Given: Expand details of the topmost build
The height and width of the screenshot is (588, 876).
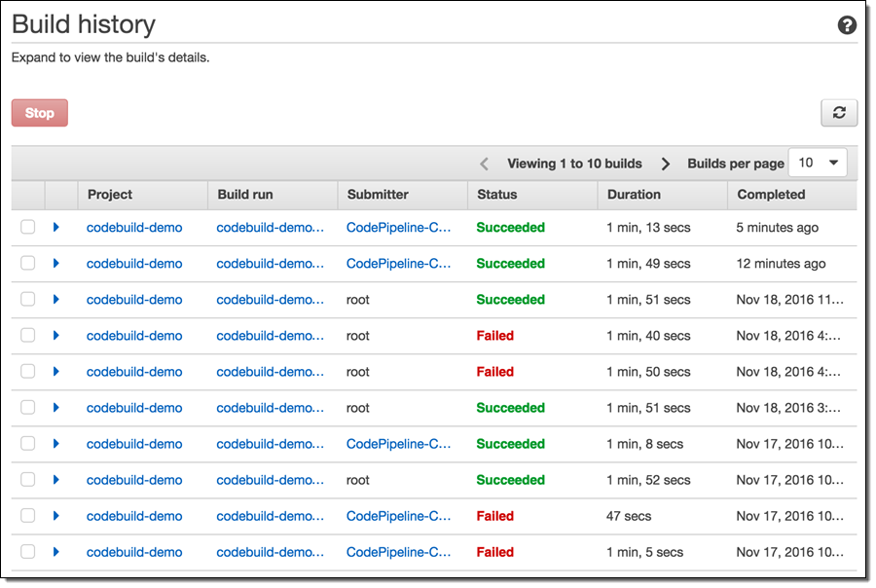Looking at the screenshot, I should coord(55,227).
